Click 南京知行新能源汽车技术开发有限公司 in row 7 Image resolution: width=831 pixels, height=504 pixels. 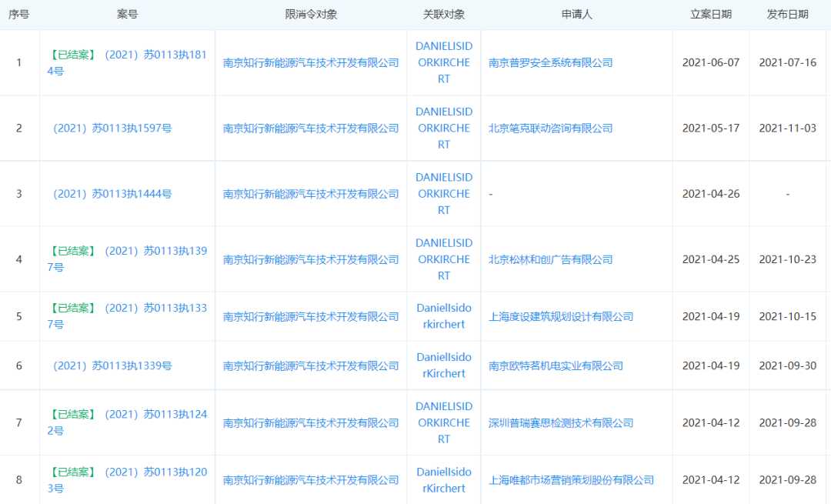tap(311, 423)
